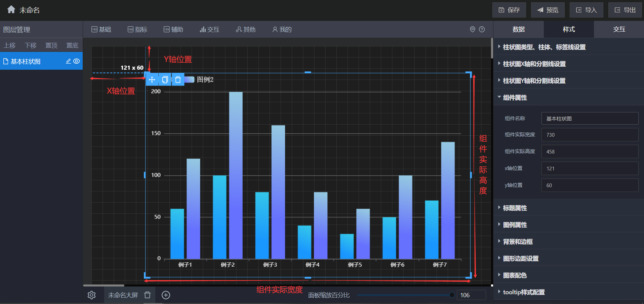Expand the 图形边距设置 section
This screenshot has width=644, height=304.
[x=569, y=258]
